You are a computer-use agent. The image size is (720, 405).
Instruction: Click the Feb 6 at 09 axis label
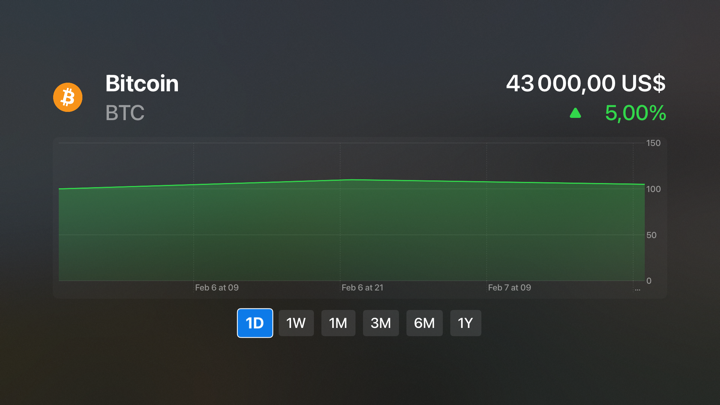pyautogui.click(x=217, y=287)
